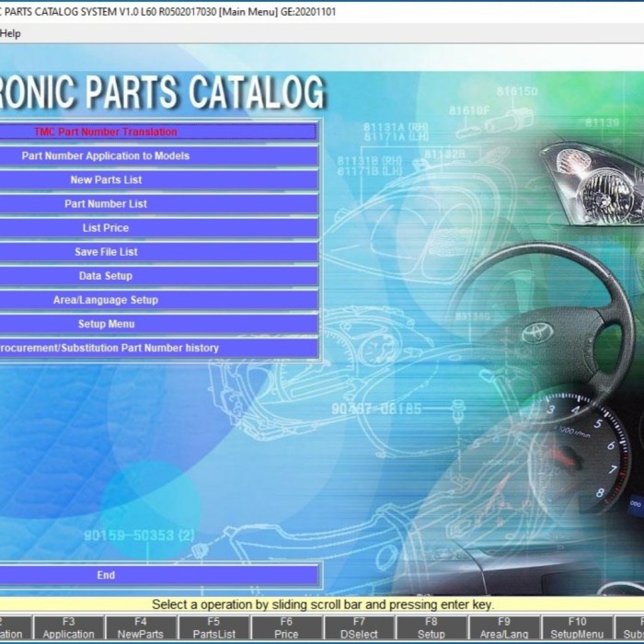Open the List Price menu entry
The height and width of the screenshot is (644, 644).
coord(158,228)
